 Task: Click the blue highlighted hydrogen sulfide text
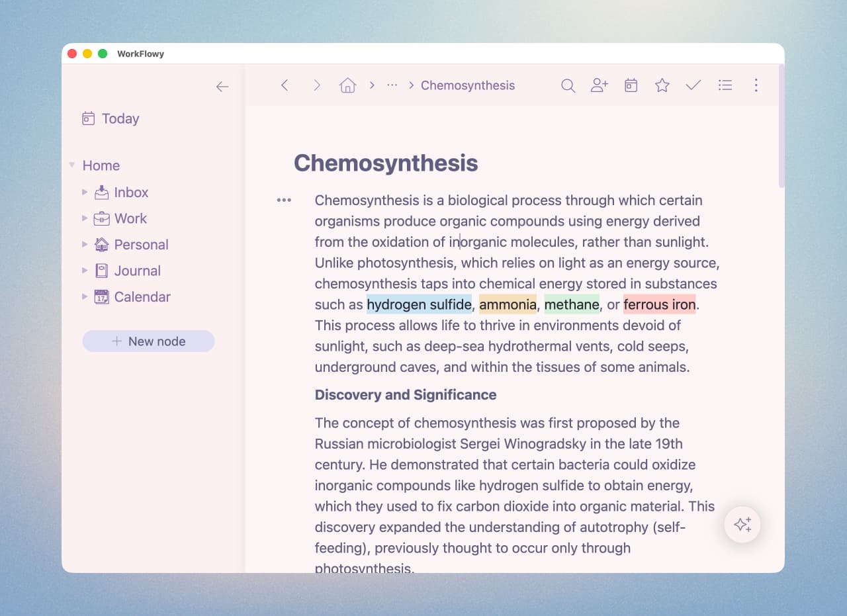pos(419,304)
